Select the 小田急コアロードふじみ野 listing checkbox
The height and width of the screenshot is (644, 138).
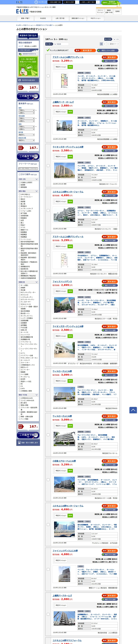tap(48, 480)
